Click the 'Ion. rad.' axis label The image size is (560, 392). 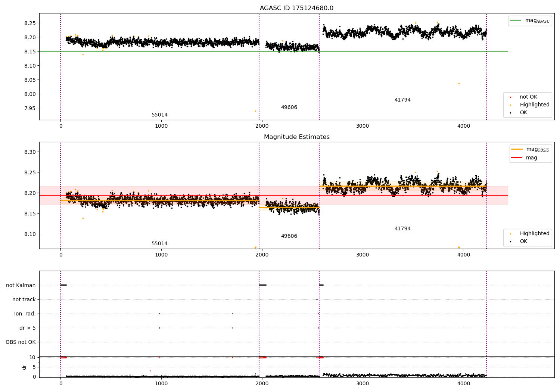pyautogui.click(x=25, y=314)
